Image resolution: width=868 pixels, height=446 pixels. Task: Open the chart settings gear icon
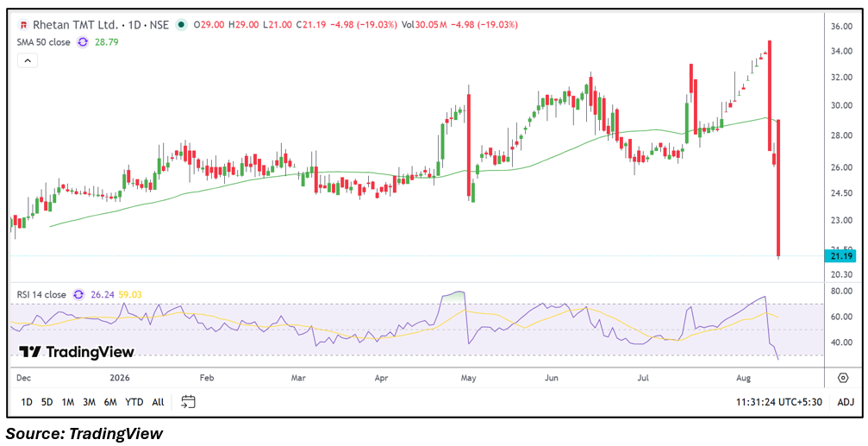(843, 378)
